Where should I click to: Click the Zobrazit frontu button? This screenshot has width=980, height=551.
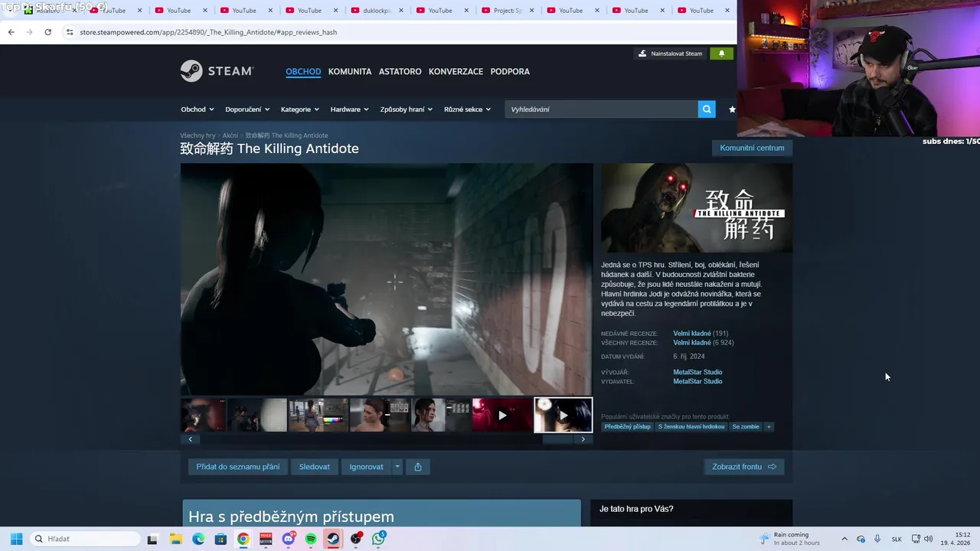[x=744, y=467]
